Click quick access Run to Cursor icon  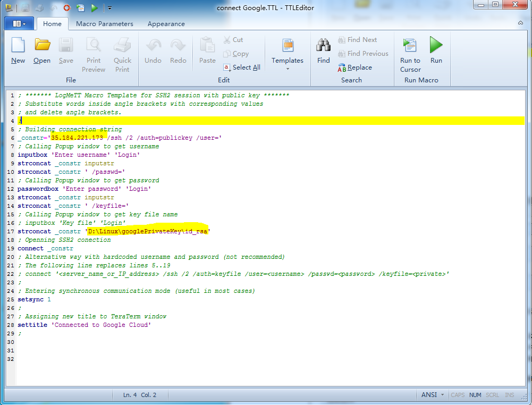[80, 8]
